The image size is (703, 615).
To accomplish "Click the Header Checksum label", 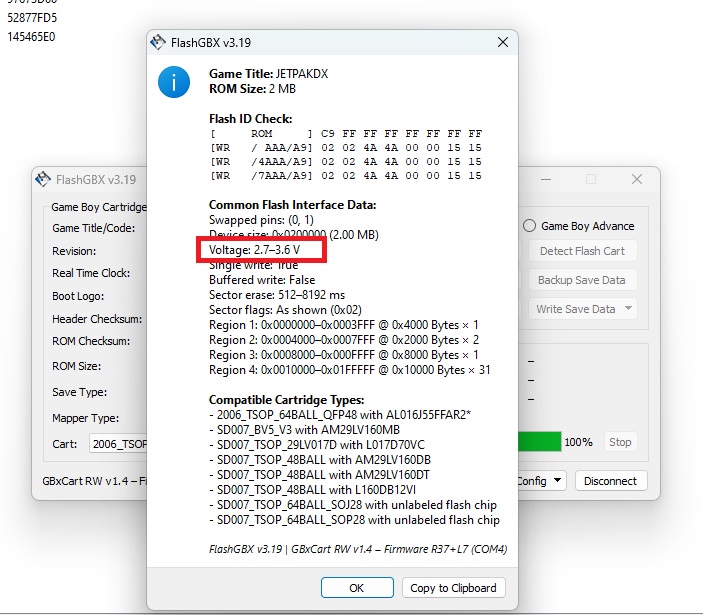I will tap(97, 319).
